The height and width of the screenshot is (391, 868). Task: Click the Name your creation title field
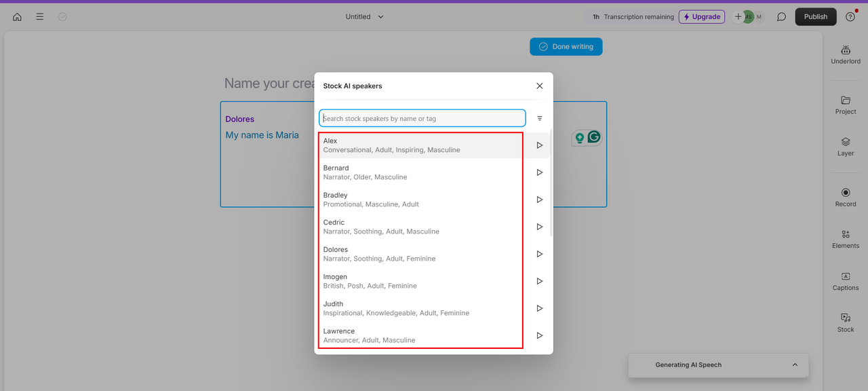(x=269, y=83)
